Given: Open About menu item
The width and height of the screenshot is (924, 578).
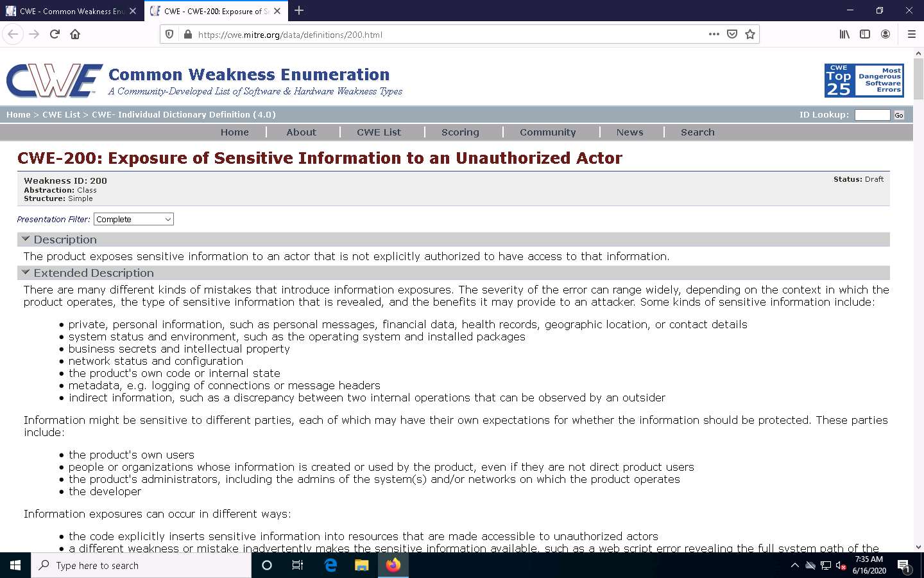Looking at the screenshot, I should click(x=301, y=132).
